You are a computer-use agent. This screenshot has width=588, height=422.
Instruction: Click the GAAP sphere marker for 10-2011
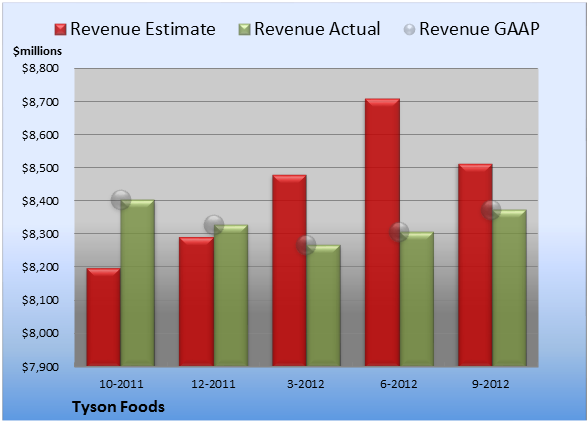[x=121, y=200]
